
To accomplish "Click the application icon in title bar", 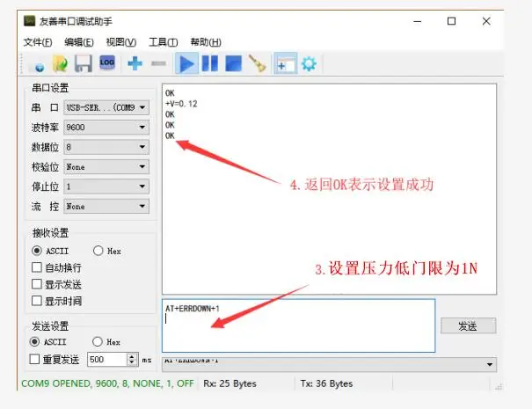I will click(x=30, y=21).
